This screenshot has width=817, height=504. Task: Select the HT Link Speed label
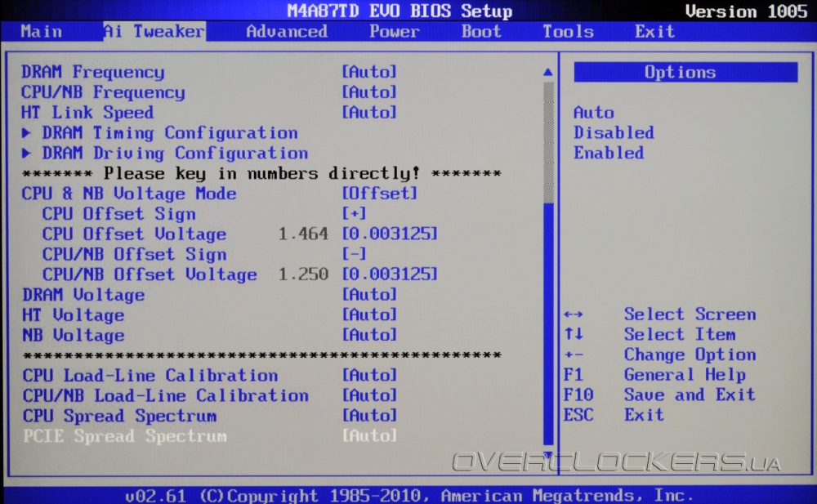[x=87, y=113]
